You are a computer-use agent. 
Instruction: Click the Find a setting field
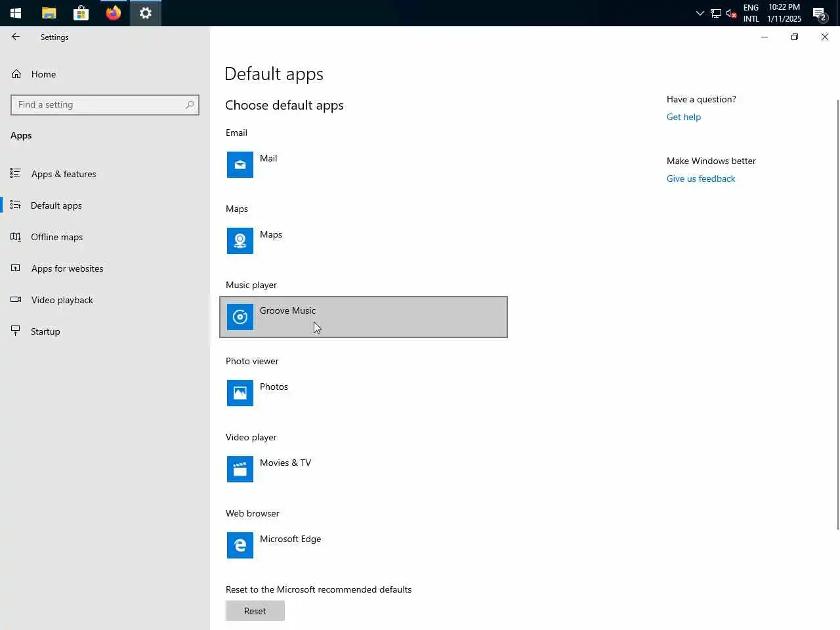(105, 105)
